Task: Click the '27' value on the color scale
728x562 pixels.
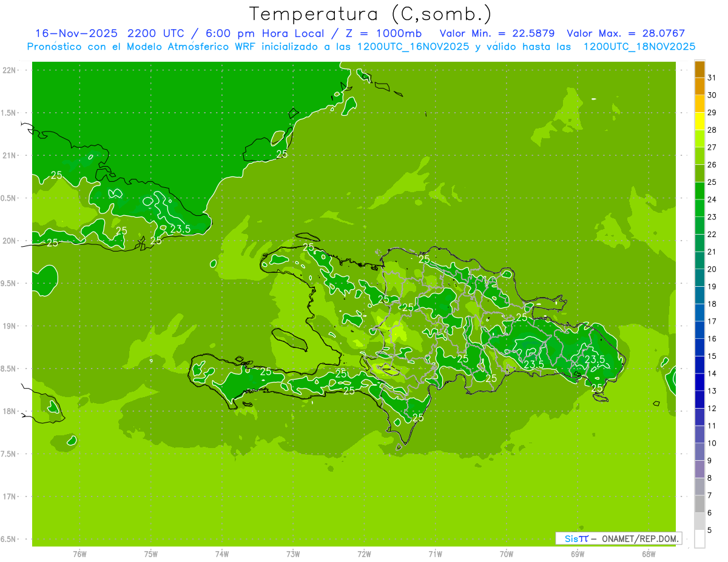Action: (712, 147)
